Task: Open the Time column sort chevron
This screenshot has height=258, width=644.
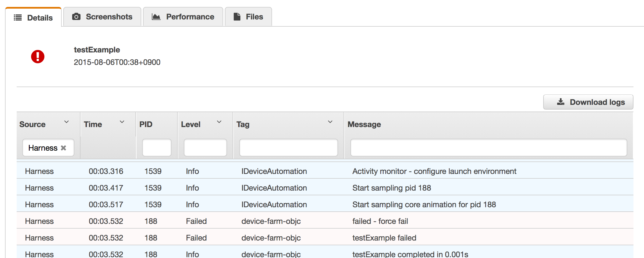Action: coord(122,122)
